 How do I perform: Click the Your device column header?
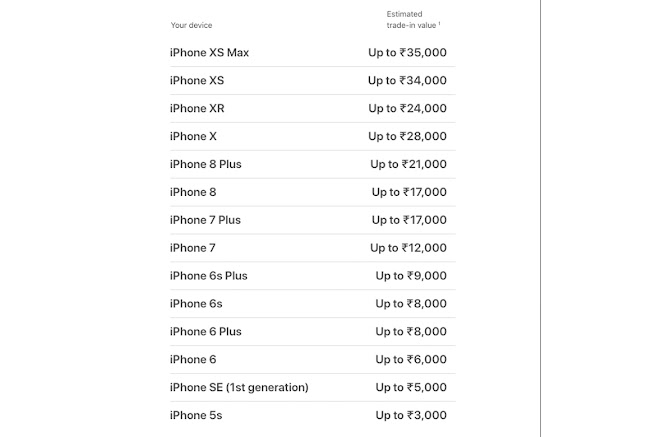pos(191,25)
